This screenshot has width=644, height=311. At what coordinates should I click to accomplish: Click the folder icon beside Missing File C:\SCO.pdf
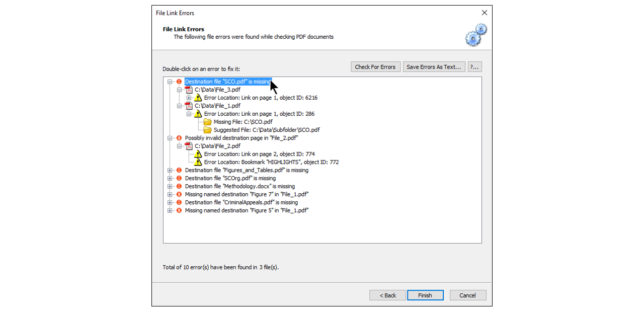click(207, 121)
